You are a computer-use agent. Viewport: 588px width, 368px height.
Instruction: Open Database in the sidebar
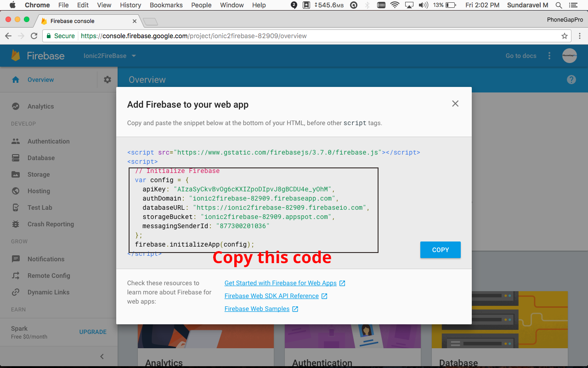(x=41, y=158)
